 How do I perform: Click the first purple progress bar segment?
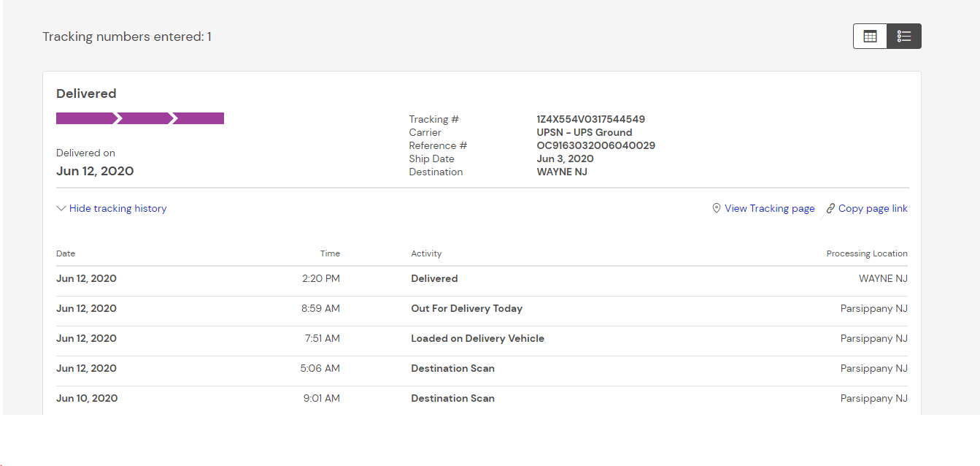[x=85, y=118]
